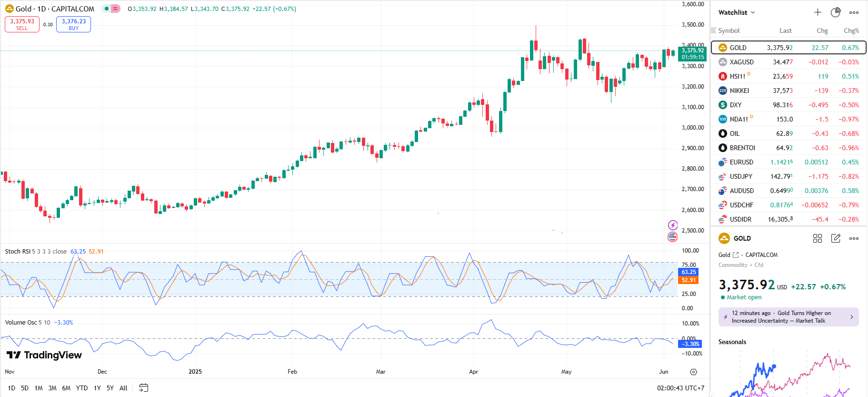868x397 pixels.
Task: Open the watchlist three-dot more menu
Action: pyautogui.click(x=854, y=12)
